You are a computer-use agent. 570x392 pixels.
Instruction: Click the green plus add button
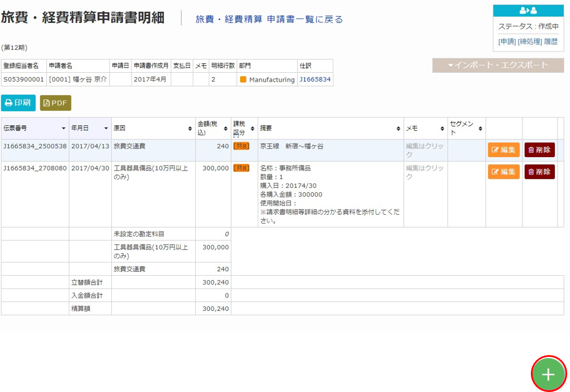[548, 374]
